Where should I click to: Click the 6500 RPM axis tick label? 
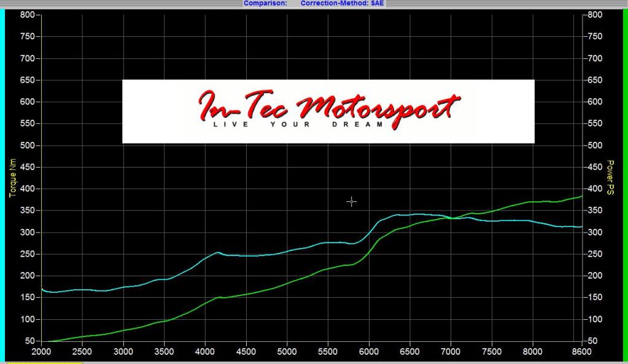(409, 352)
